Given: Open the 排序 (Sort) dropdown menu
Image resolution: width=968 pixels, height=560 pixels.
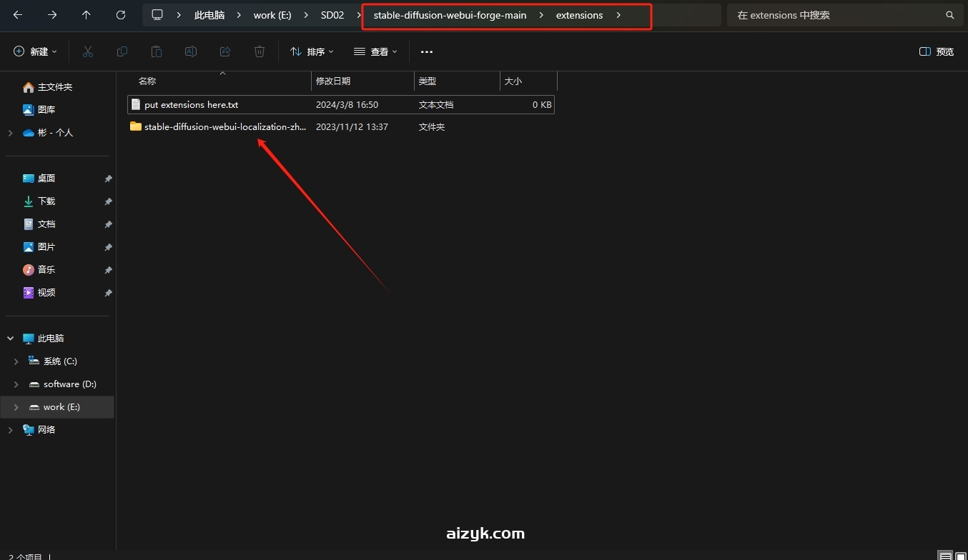Looking at the screenshot, I should click(x=312, y=51).
